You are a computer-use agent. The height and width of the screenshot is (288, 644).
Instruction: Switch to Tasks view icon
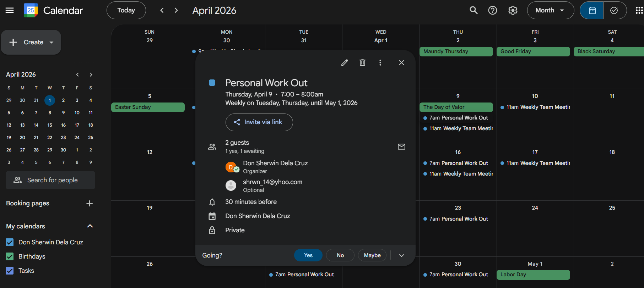[615, 10]
